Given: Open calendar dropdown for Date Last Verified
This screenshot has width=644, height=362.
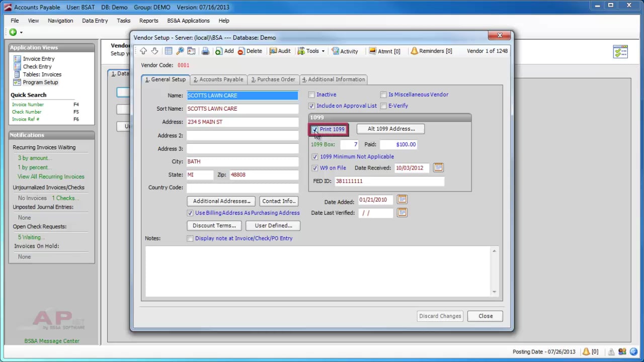Looking at the screenshot, I should click(402, 213).
